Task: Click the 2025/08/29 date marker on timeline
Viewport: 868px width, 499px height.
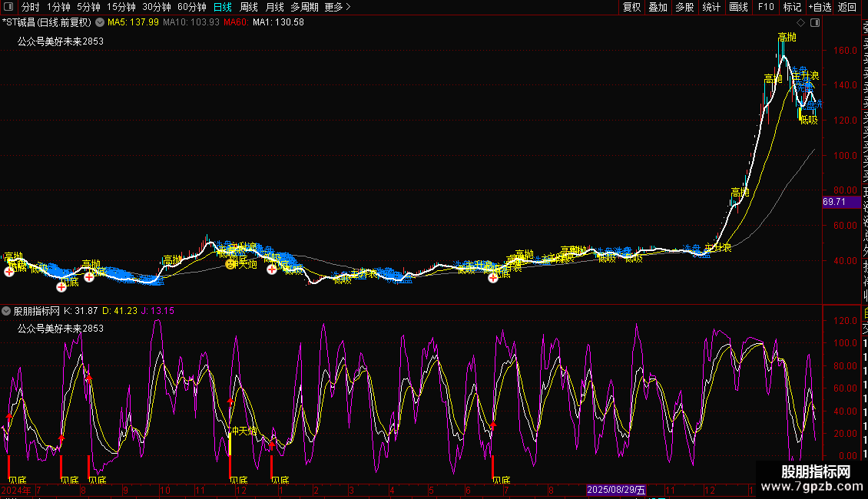Action: [x=617, y=489]
